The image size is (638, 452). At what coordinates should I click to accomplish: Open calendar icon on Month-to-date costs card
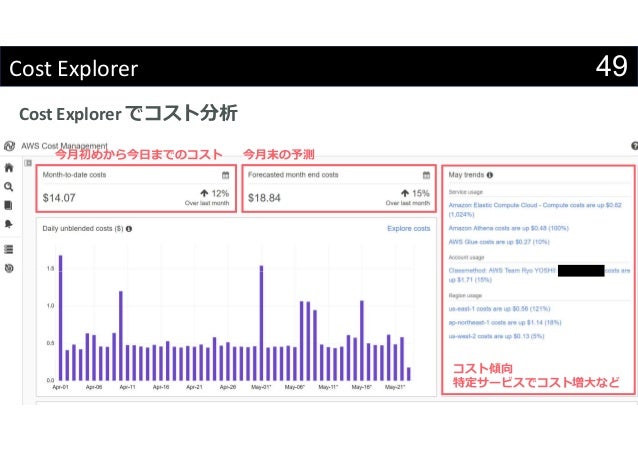(x=225, y=175)
